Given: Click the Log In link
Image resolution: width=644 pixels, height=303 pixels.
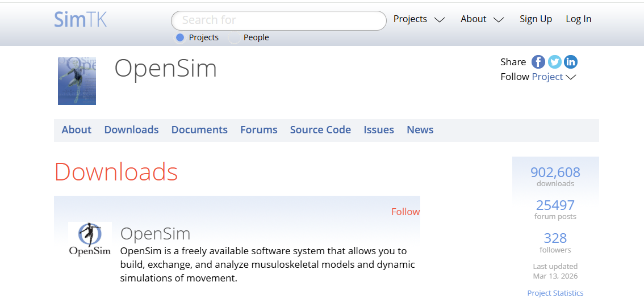Looking at the screenshot, I should pos(579,19).
